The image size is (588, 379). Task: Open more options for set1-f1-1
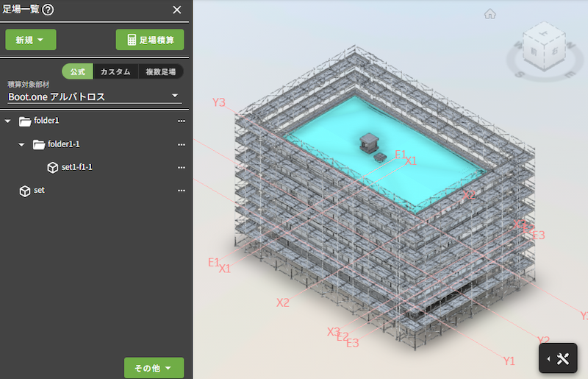tap(181, 168)
